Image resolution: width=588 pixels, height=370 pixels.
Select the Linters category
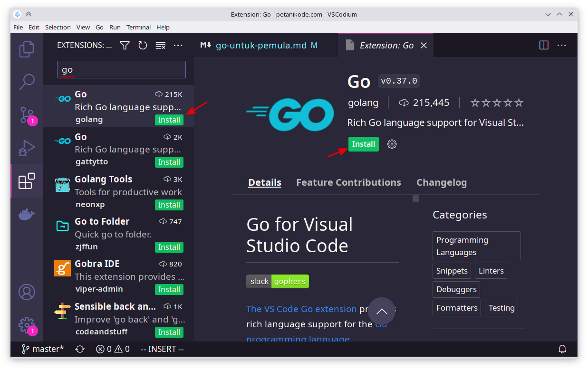(491, 271)
